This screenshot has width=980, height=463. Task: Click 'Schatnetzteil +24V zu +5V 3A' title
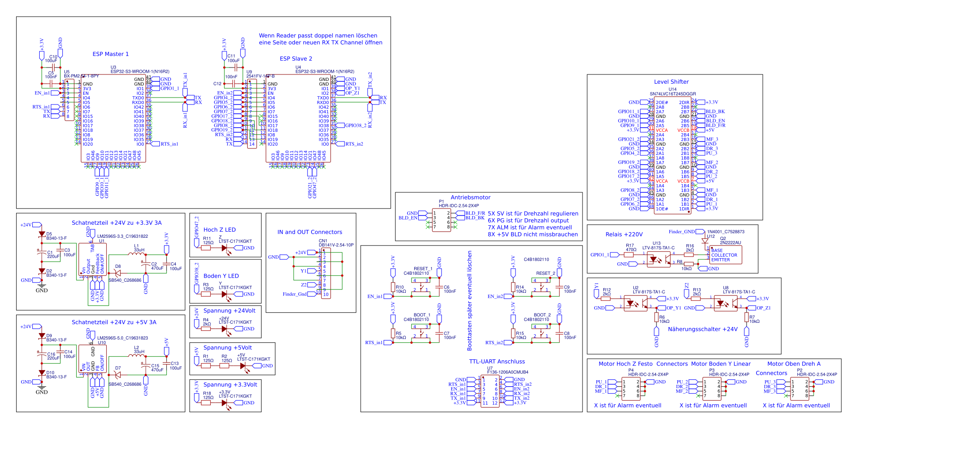(x=114, y=322)
